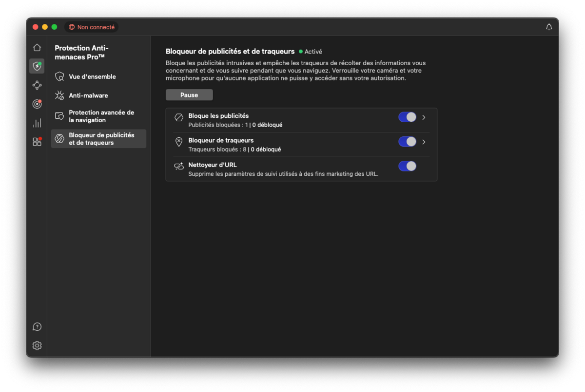This screenshot has height=392, width=585.
Task: Click the dark web monitor target icon
Action: 37,104
